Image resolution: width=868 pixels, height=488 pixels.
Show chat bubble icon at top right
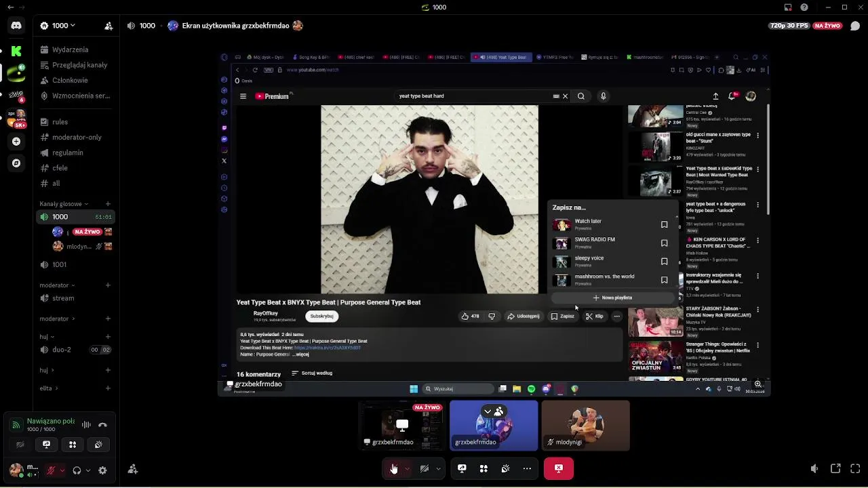pyautogui.click(x=855, y=26)
